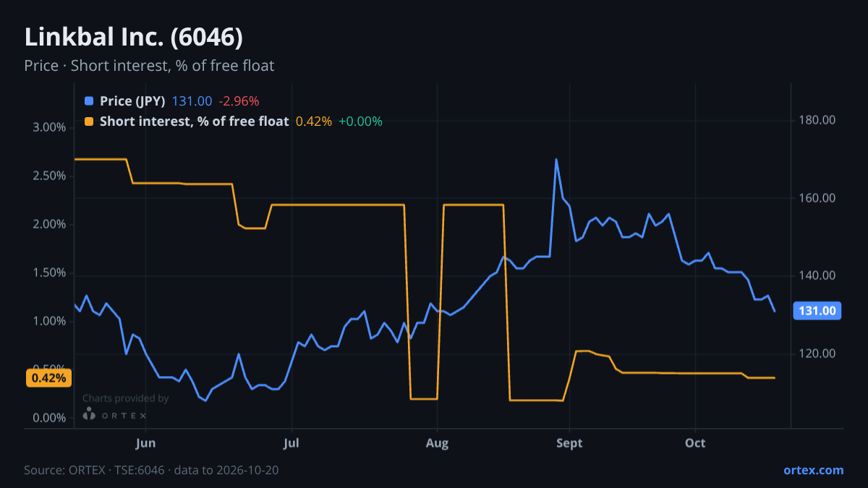Click the 0.00% left axis label
Screen dimensions: 868x488
click(50, 418)
